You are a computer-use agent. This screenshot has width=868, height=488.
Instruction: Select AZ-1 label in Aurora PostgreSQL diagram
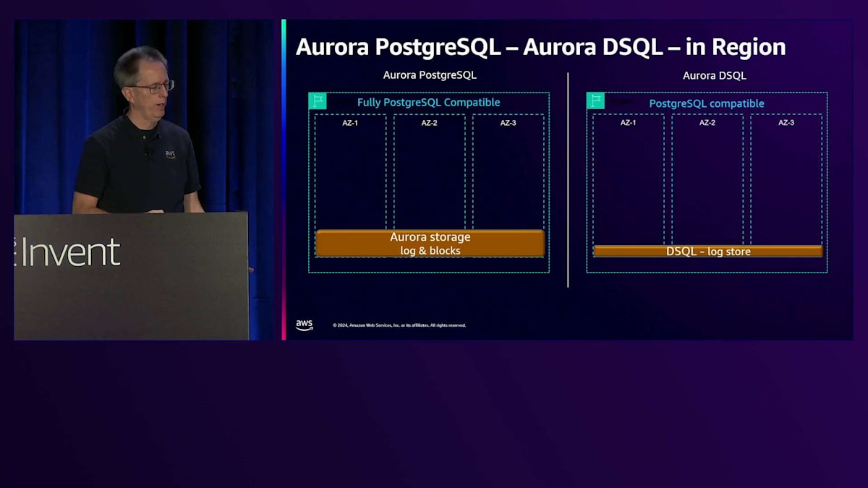pos(350,123)
